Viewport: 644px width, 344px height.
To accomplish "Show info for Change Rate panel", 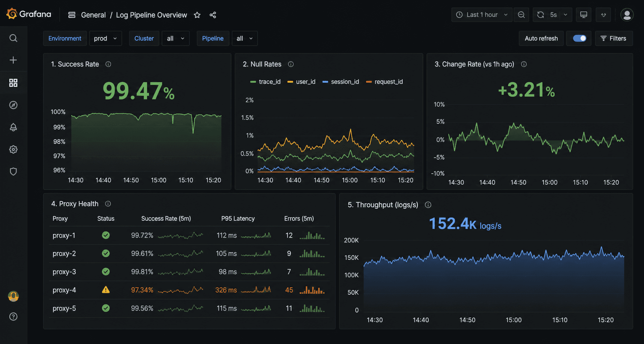I will 524,64.
